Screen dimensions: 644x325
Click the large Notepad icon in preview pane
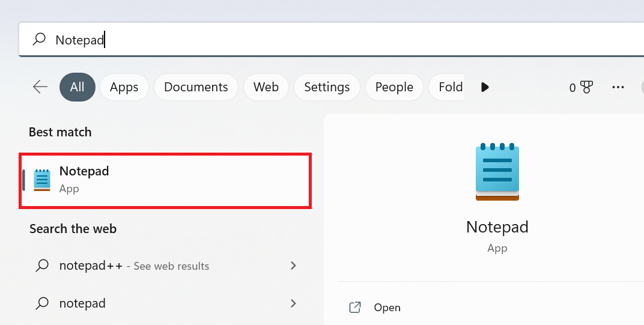497,172
